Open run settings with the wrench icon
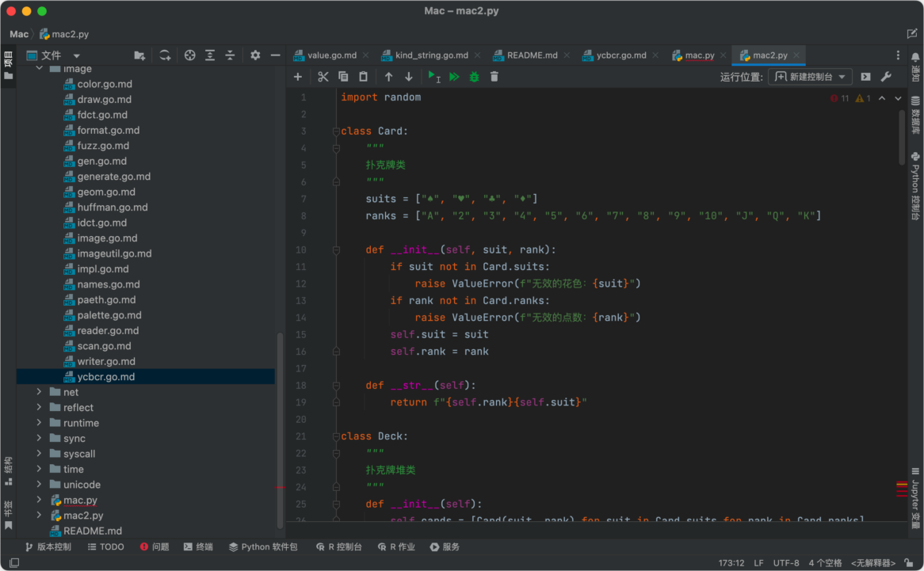This screenshot has width=924, height=571. click(886, 77)
